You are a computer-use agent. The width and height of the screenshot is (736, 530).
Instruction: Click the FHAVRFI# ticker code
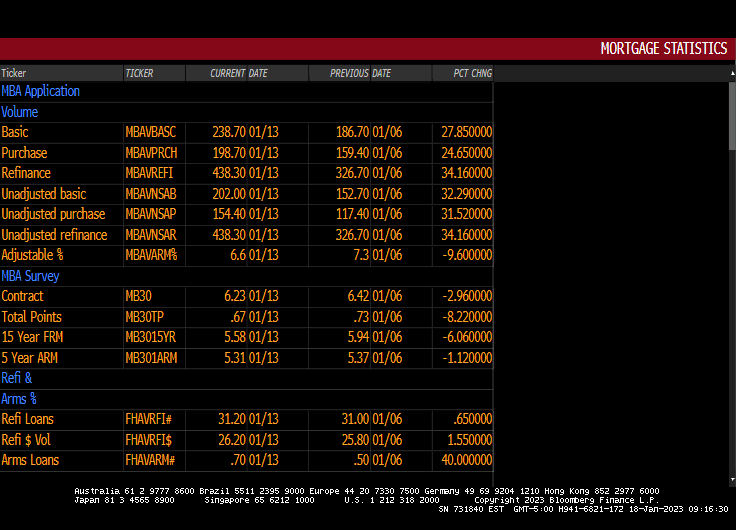pyautogui.click(x=150, y=419)
